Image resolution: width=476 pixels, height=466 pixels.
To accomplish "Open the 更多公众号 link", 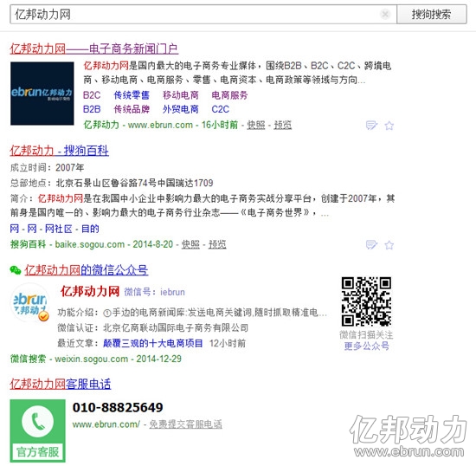I will (366, 346).
